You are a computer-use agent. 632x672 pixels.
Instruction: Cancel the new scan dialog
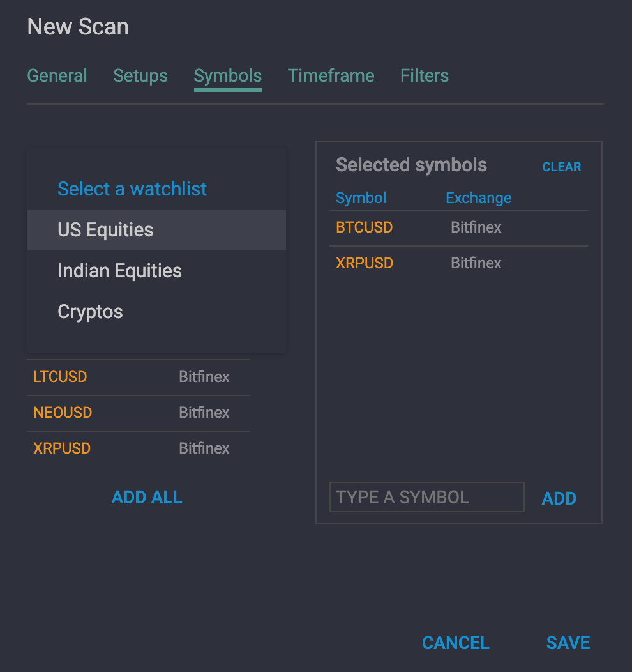(x=455, y=643)
